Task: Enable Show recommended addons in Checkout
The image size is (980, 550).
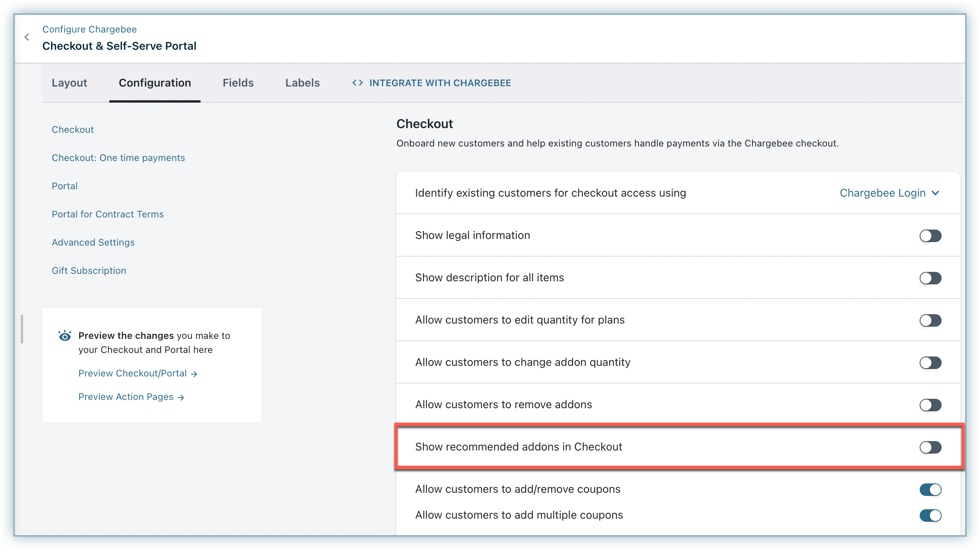Action: [930, 447]
